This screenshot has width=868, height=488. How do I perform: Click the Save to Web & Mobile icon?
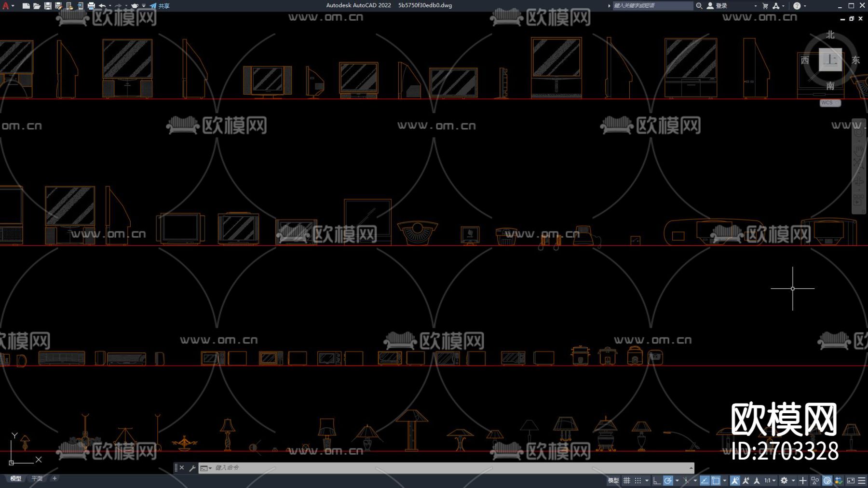click(x=80, y=6)
